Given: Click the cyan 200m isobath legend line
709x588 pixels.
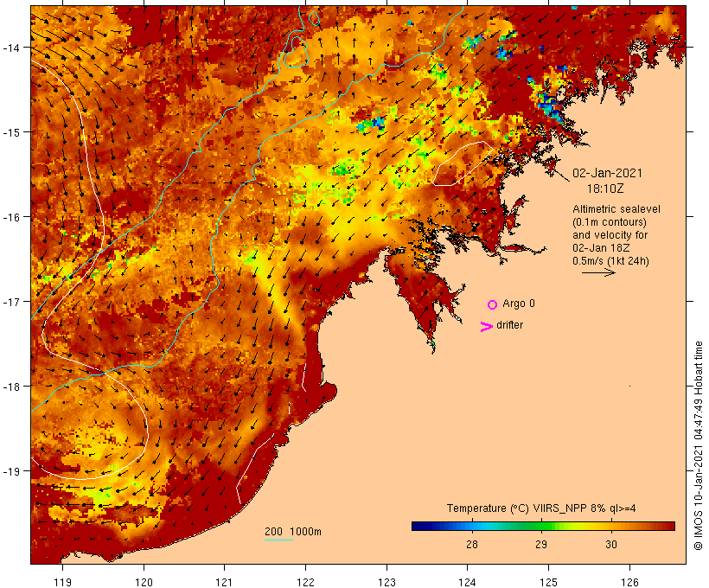Looking at the screenshot, I should tap(279, 540).
